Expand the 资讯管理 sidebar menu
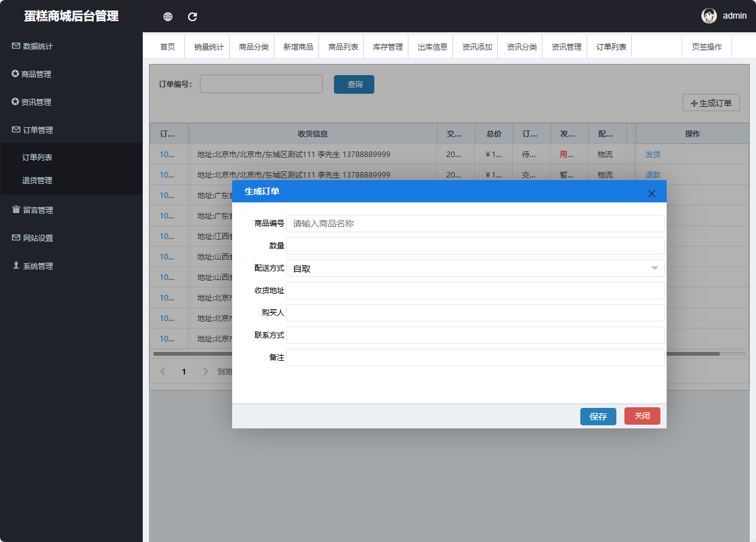The width and height of the screenshot is (756, 542). click(x=45, y=102)
